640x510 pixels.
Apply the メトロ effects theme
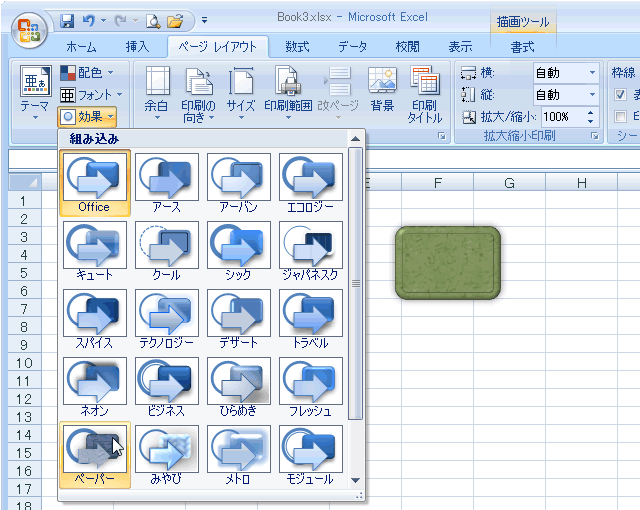click(239, 455)
